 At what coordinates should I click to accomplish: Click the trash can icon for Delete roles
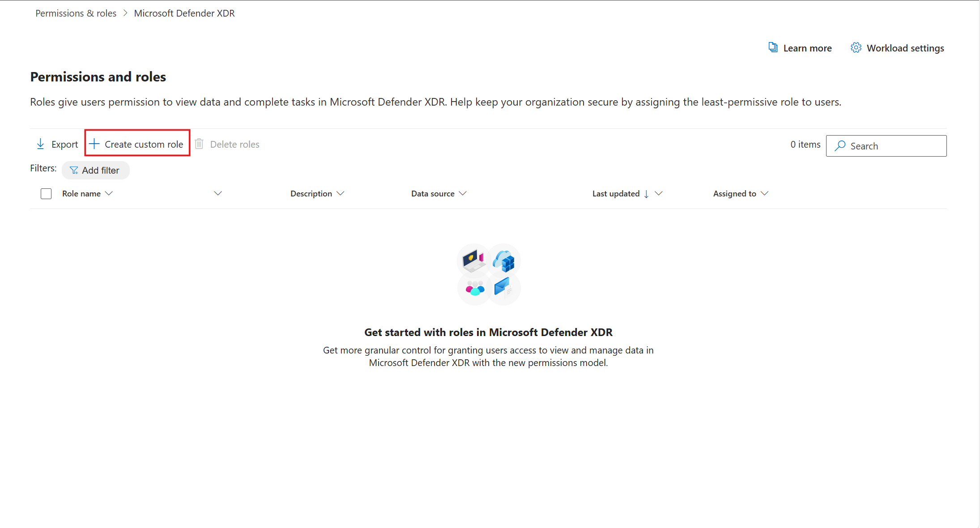(199, 144)
